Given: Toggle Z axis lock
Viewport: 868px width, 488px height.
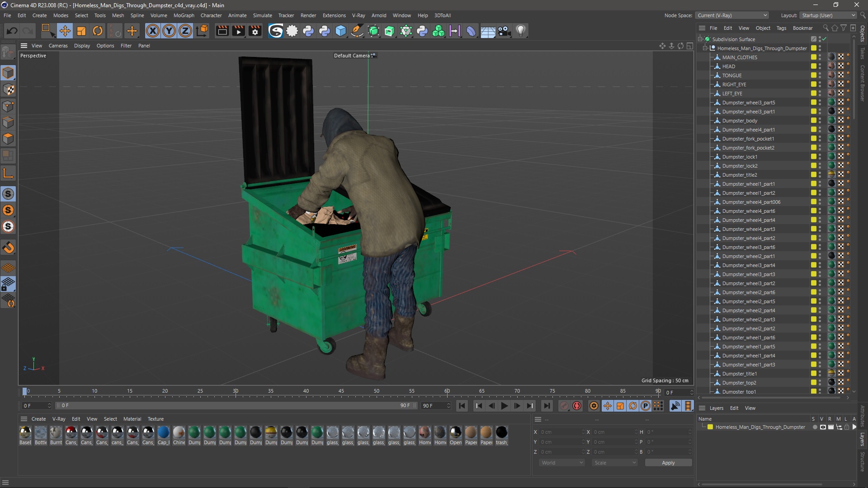Looking at the screenshot, I should click(x=185, y=31).
